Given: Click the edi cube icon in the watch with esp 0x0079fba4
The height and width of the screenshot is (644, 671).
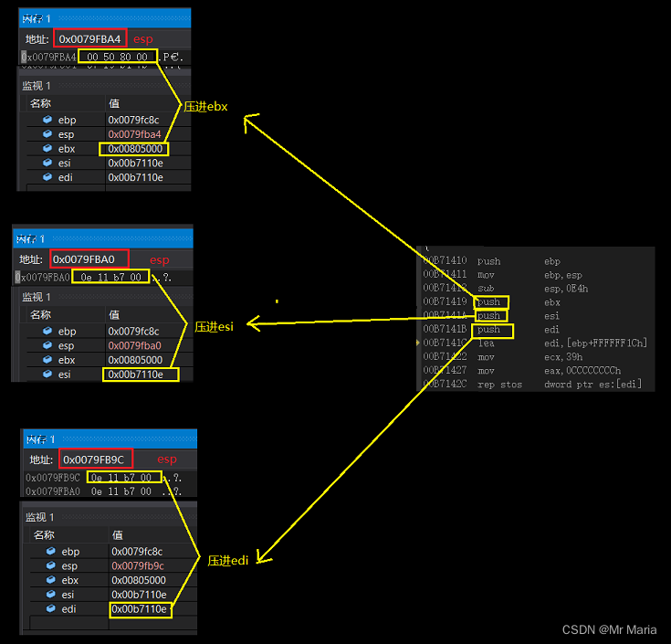Looking at the screenshot, I should (x=47, y=177).
